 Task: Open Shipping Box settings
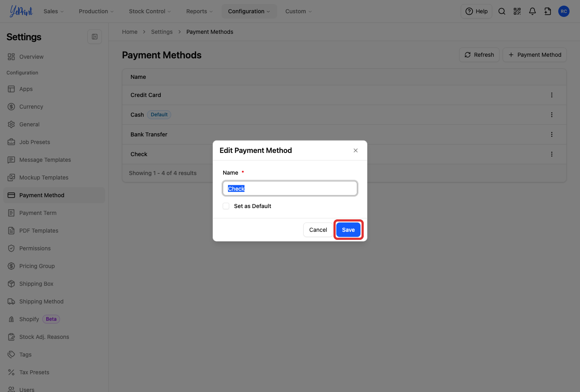pyautogui.click(x=54, y=284)
